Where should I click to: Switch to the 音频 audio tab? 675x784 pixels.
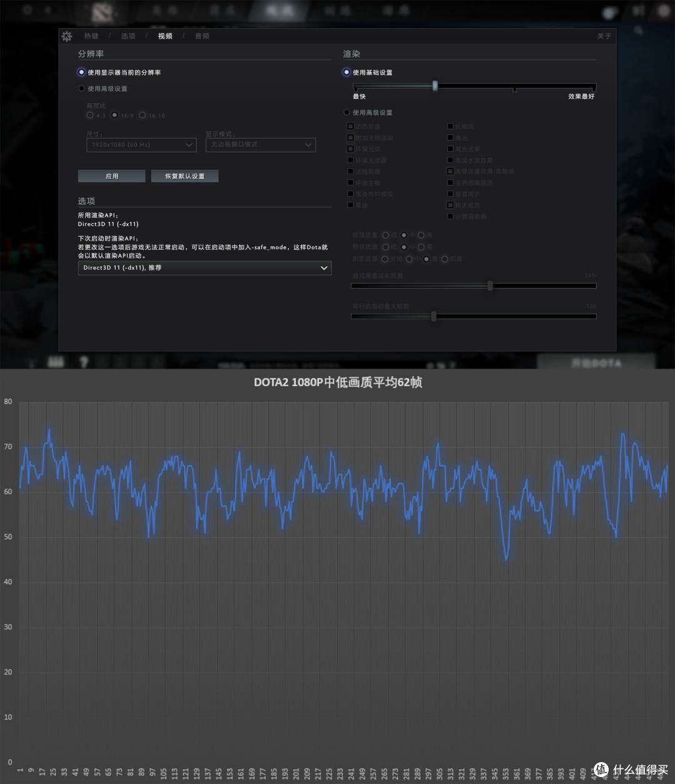pos(202,36)
